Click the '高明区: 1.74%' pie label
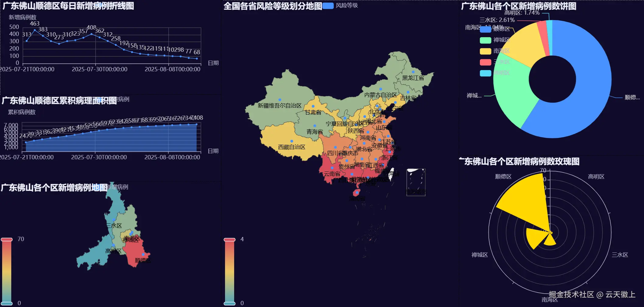644x307 pixels. pyautogui.click(x=522, y=13)
